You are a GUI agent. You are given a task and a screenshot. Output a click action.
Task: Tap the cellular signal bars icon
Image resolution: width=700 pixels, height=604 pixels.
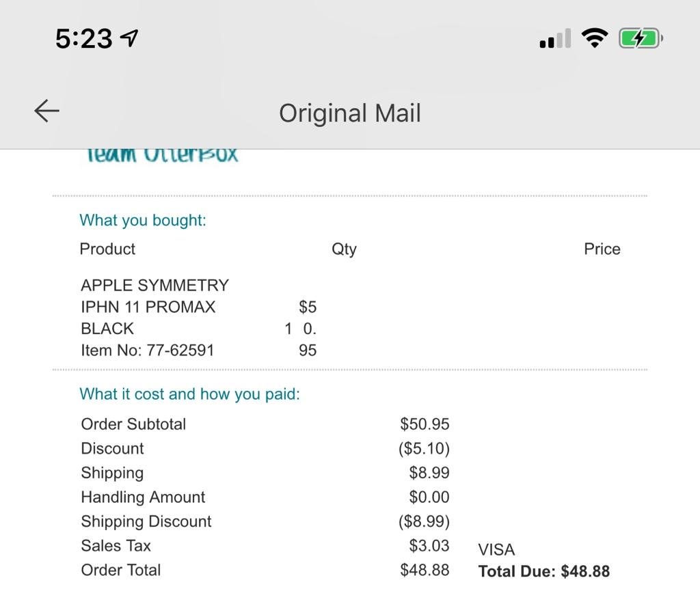554,40
